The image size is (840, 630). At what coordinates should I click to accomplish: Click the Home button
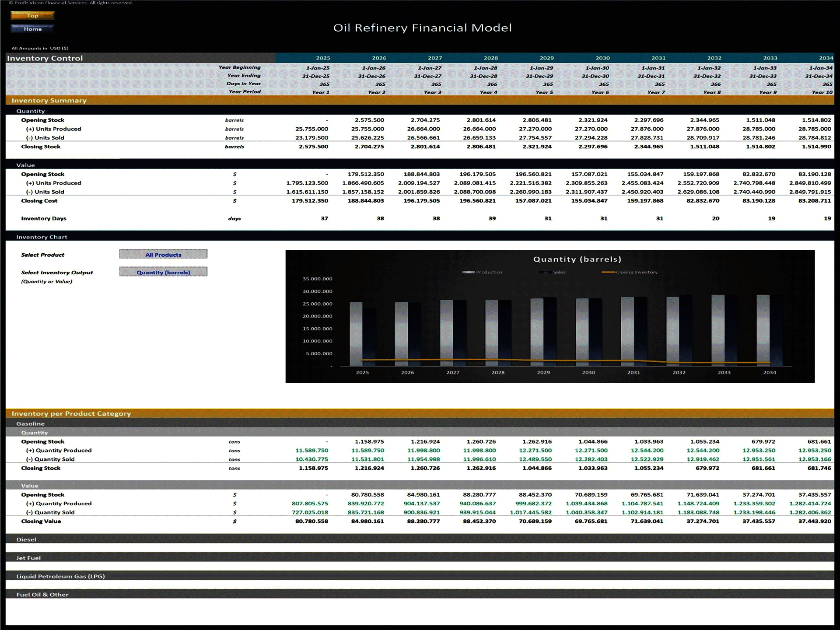[32, 29]
